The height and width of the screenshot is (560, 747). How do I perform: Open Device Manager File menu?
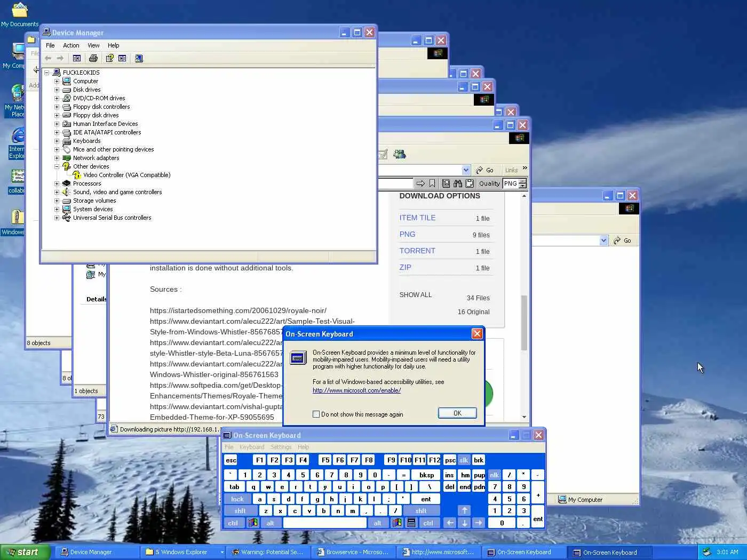50,45
